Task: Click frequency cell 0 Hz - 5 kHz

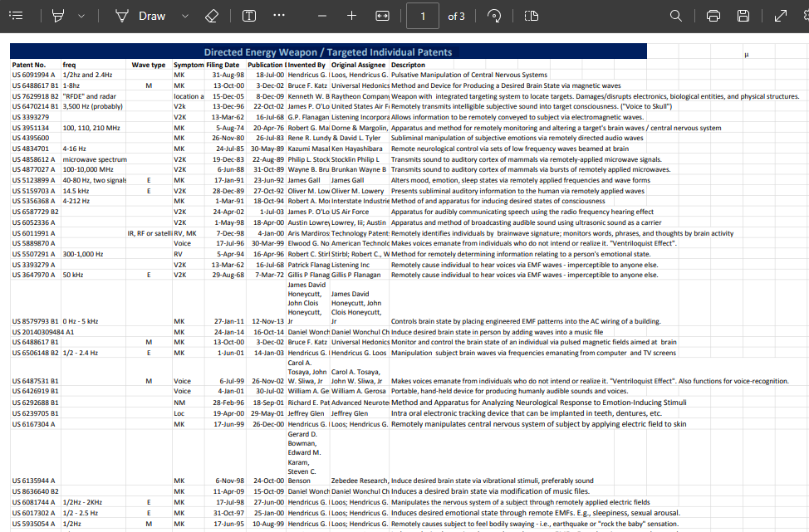Action: [81, 322]
